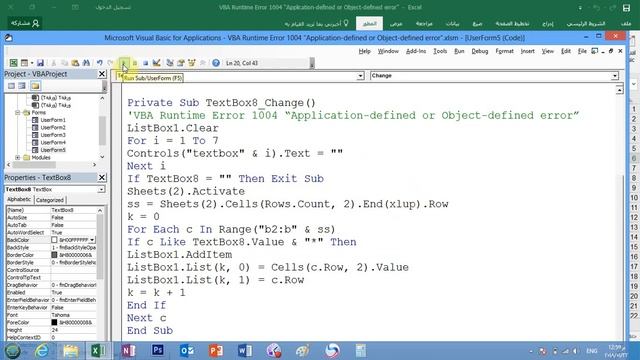The image size is (640, 360).
Task: Click the Find (binoculars) toolbar icon
Action: [x=86, y=63]
